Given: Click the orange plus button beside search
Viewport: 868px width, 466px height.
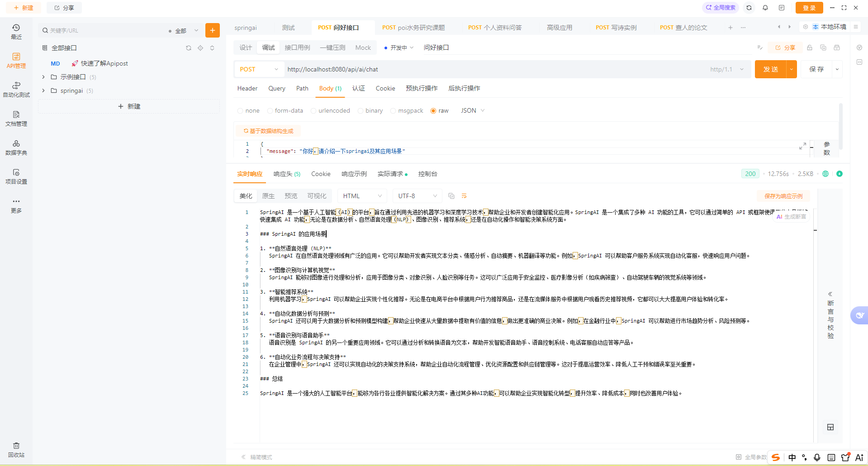Looking at the screenshot, I should point(213,30).
